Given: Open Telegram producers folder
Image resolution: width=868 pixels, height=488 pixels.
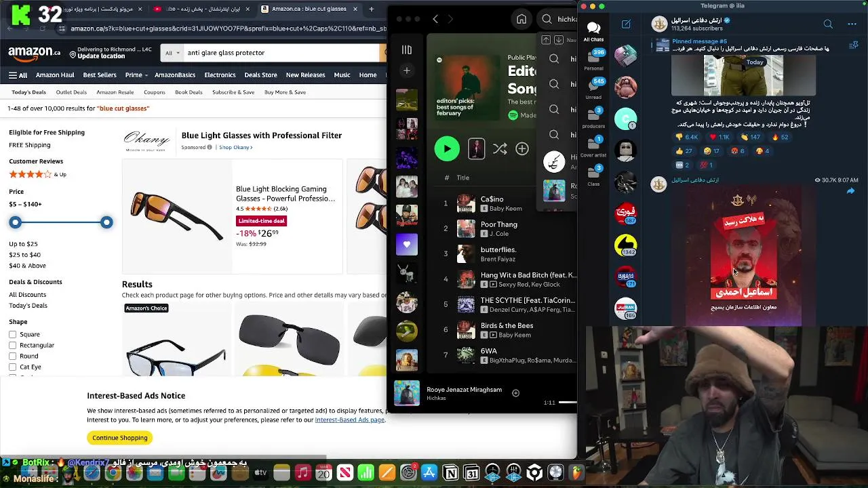Looking at the screenshot, I should [593, 117].
